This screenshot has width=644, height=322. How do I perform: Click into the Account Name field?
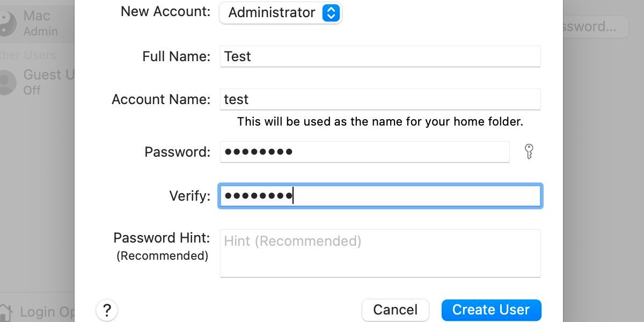click(380, 99)
